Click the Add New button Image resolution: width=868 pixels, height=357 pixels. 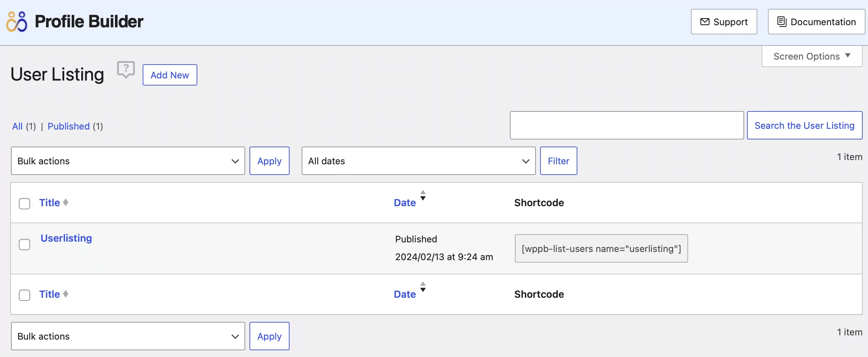(170, 75)
